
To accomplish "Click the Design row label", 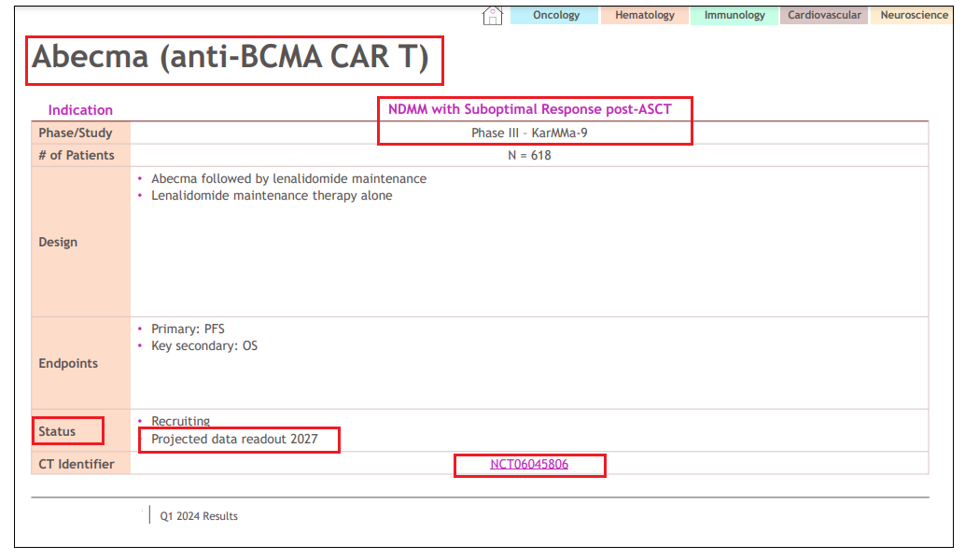I will pyautogui.click(x=58, y=242).
